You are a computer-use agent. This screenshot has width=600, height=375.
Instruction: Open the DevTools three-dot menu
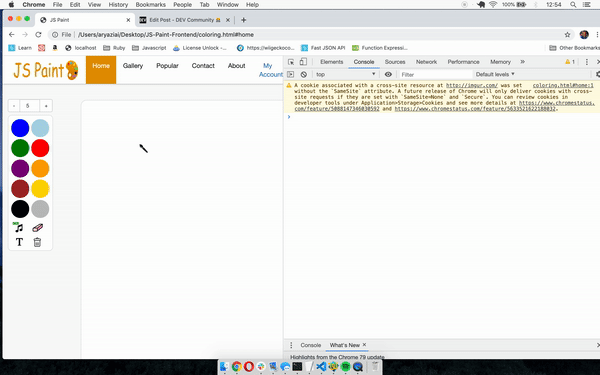[587, 62]
